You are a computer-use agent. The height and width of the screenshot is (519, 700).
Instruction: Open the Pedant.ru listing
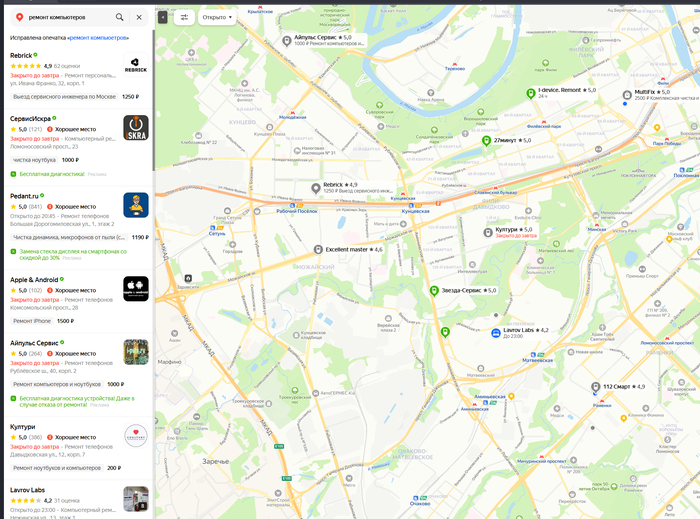pos(24,196)
